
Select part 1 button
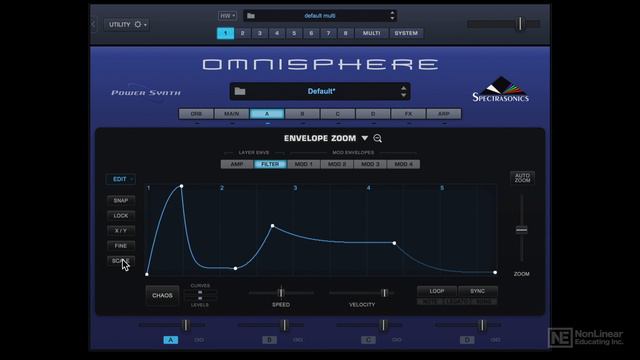click(225, 33)
